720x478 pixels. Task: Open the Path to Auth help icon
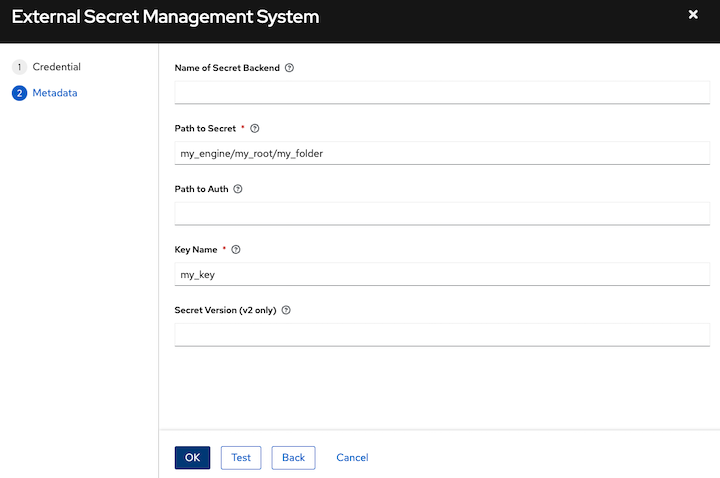(238, 189)
